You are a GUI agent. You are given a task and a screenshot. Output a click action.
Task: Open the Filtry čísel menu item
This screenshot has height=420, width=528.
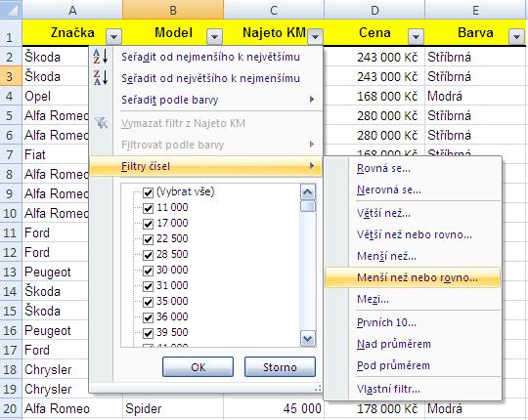point(205,166)
